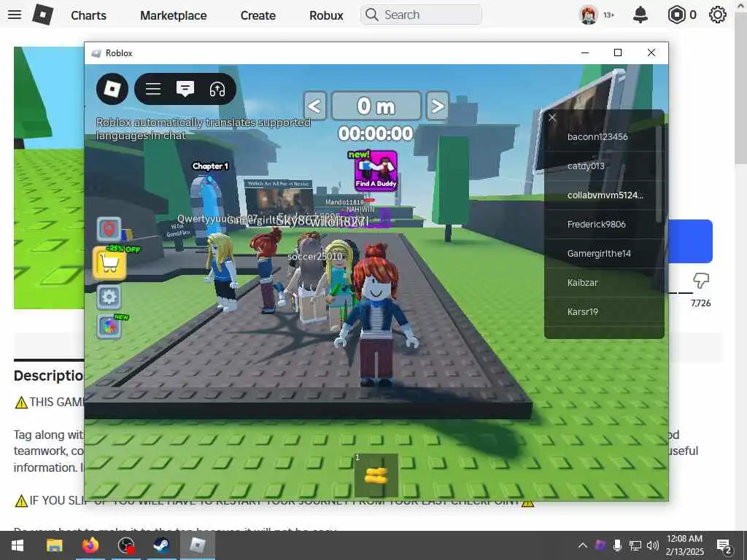Open the Charts page

tap(88, 15)
